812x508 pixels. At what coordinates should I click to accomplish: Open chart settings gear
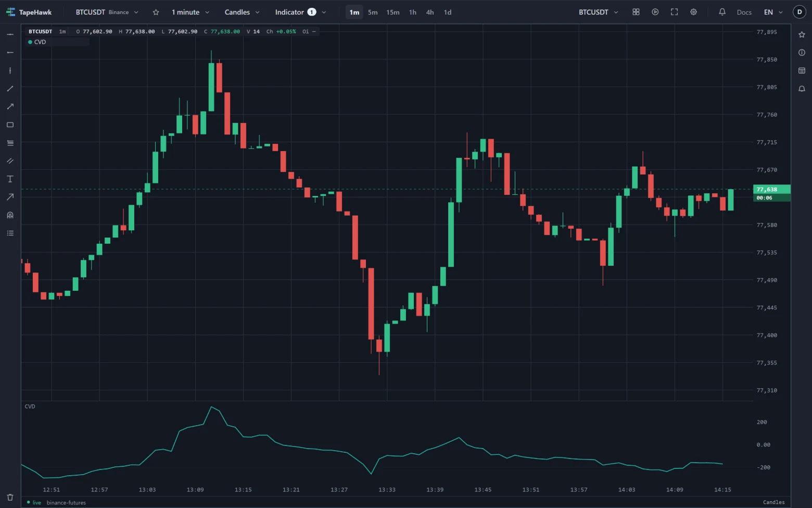693,12
